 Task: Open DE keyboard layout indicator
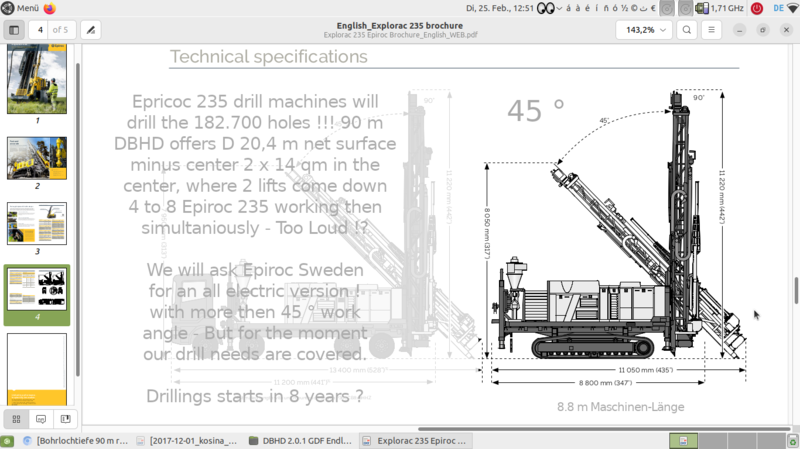tap(777, 8)
